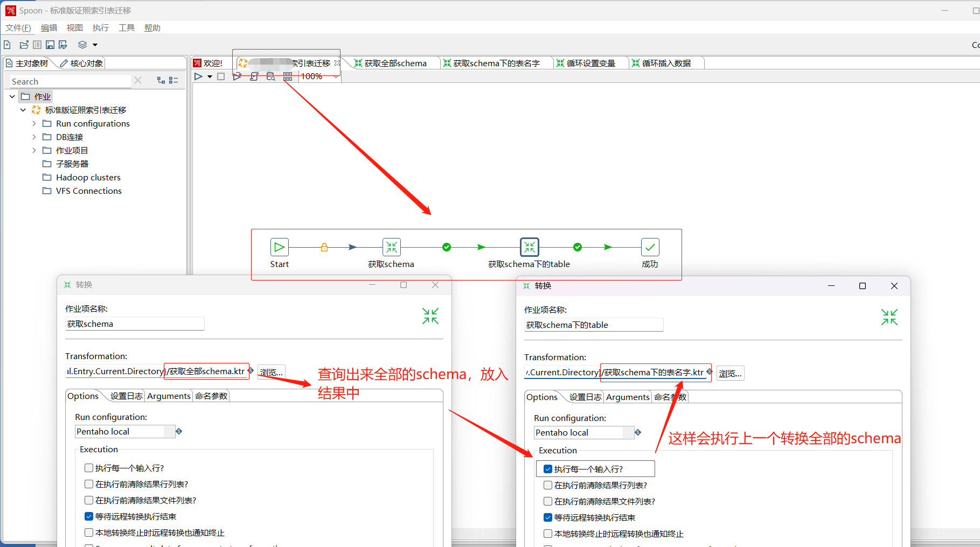Open the 100% zoom dropdown

(x=336, y=76)
